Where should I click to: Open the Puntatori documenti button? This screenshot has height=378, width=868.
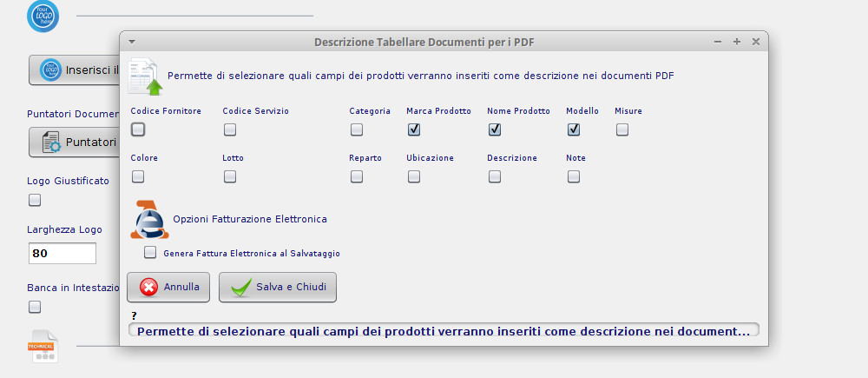[75, 142]
